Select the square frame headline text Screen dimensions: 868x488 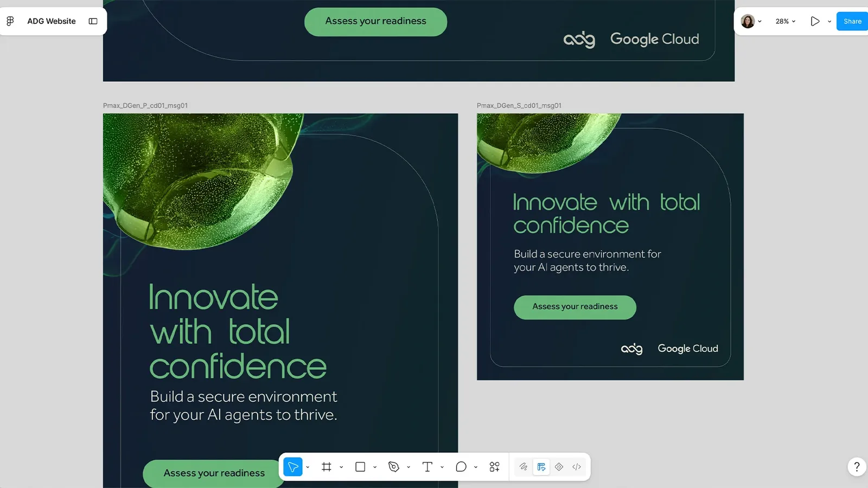click(607, 214)
